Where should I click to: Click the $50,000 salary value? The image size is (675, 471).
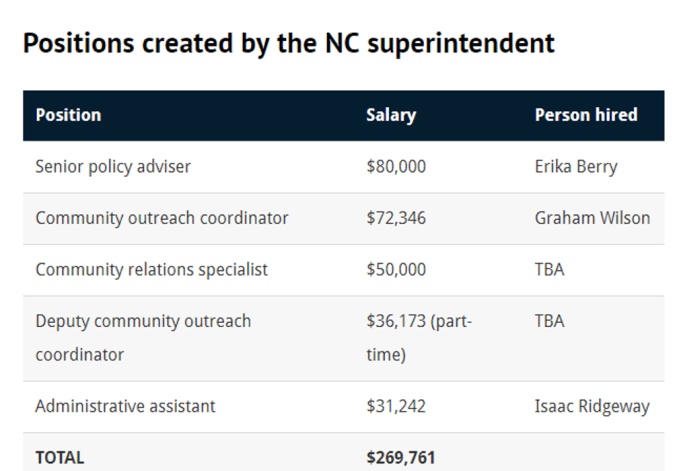[396, 270]
